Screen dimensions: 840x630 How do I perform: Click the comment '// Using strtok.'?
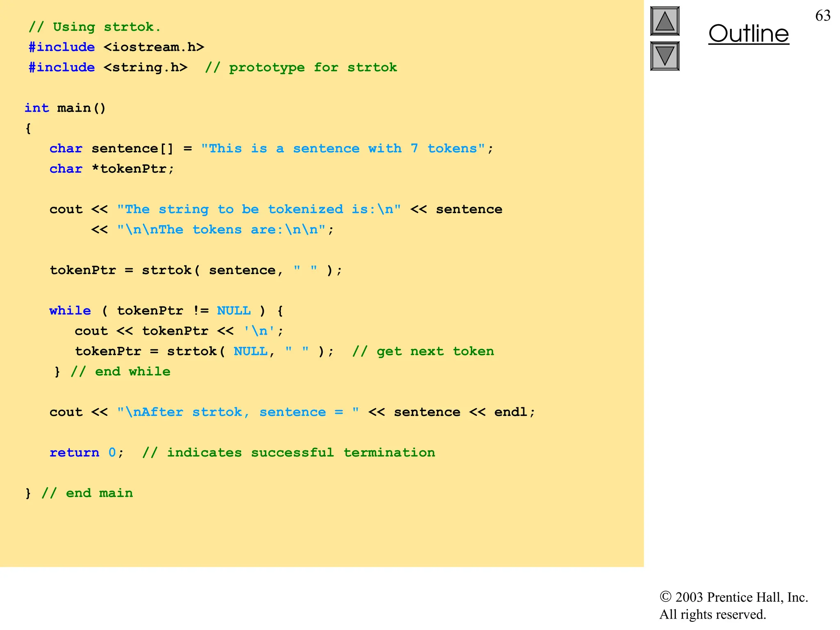point(95,27)
